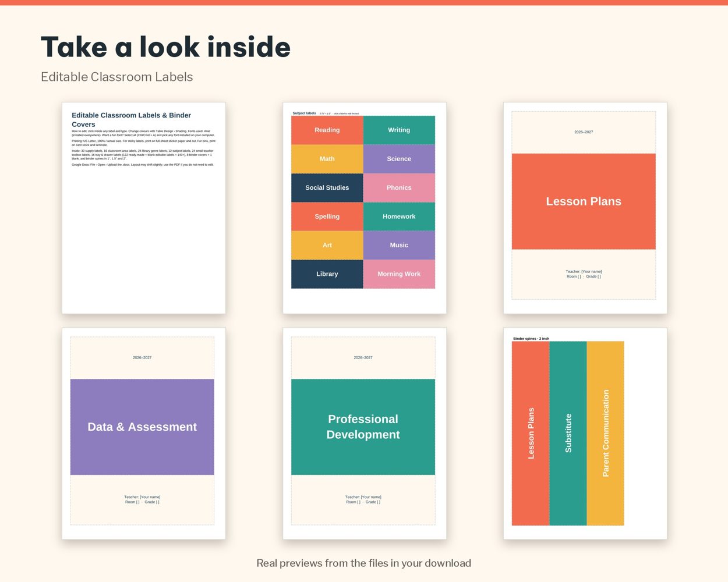The width and height of the screenshot is (728, 582).
Task: Click the Reading subject label
Action: (x=327, y=130)
